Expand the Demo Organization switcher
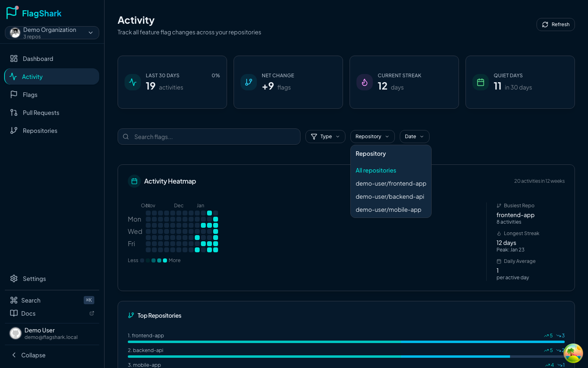This screenshot has width=588, height=368. click(x=52, y=33)
